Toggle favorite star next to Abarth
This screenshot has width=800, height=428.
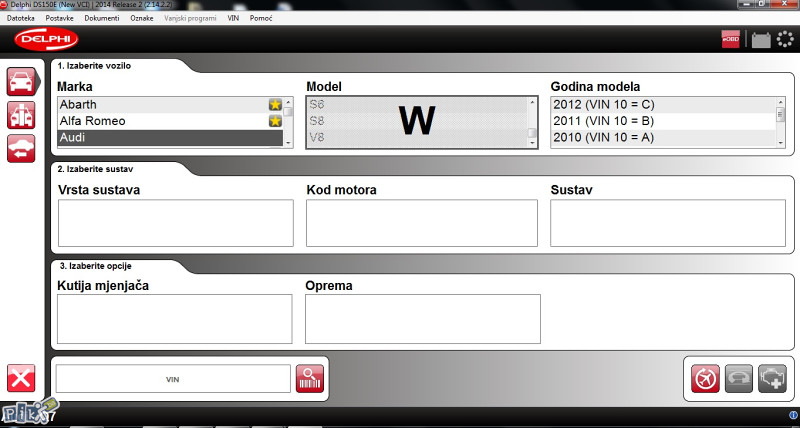point(275,105)
